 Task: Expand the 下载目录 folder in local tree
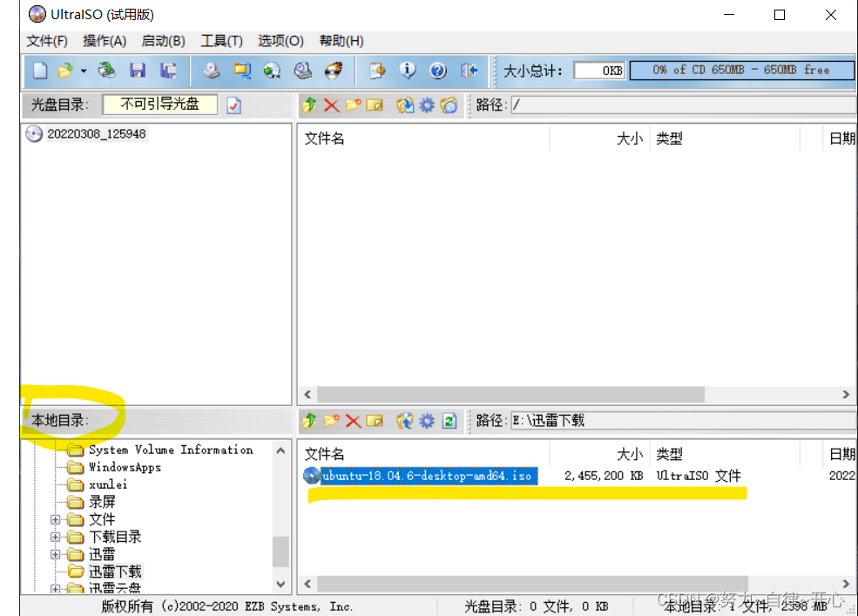55,537
